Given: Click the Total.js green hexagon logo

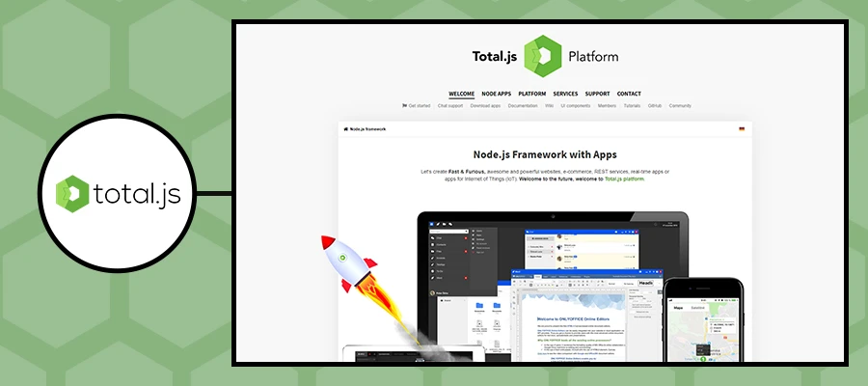Looking at the screenshot, I should click(x=542, y=55).
